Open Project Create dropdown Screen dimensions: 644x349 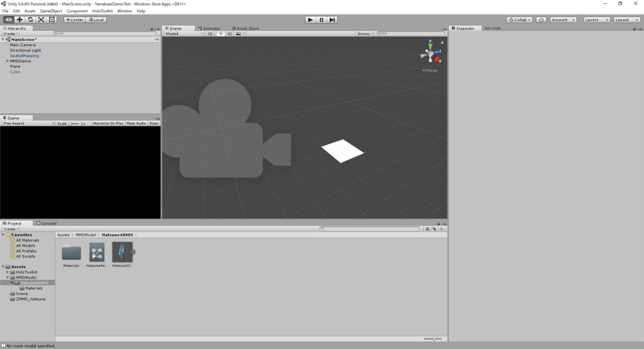pos(11,229)
